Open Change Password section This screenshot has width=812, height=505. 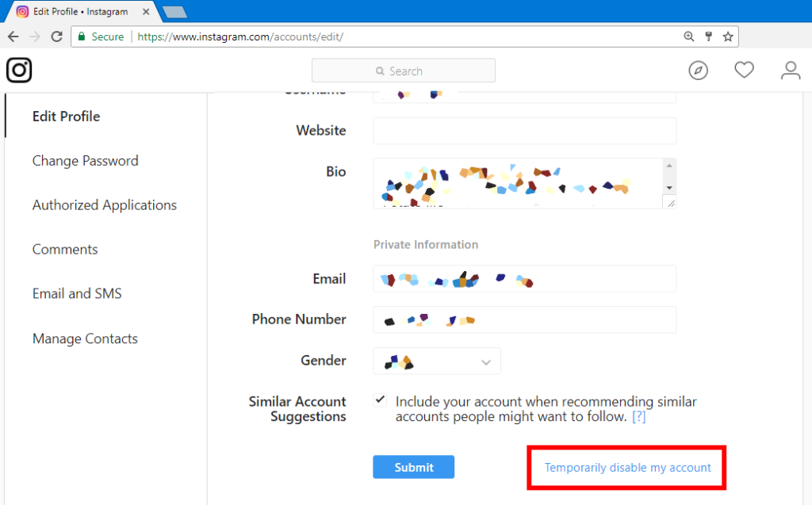coord(85,161)
